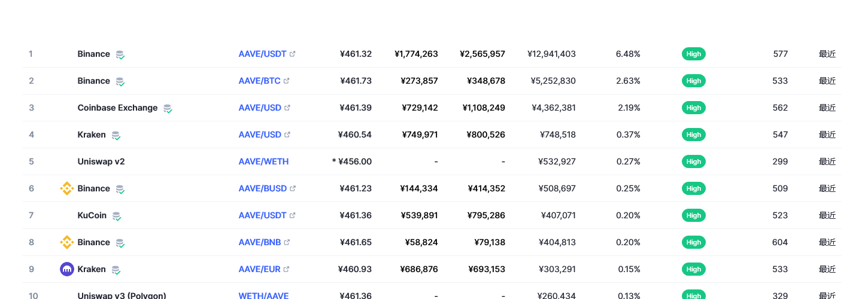Screen dimensions: 868x299
Task: Click the Binance logo in the AAVE/BUSD row
Action: pos(67,188)
